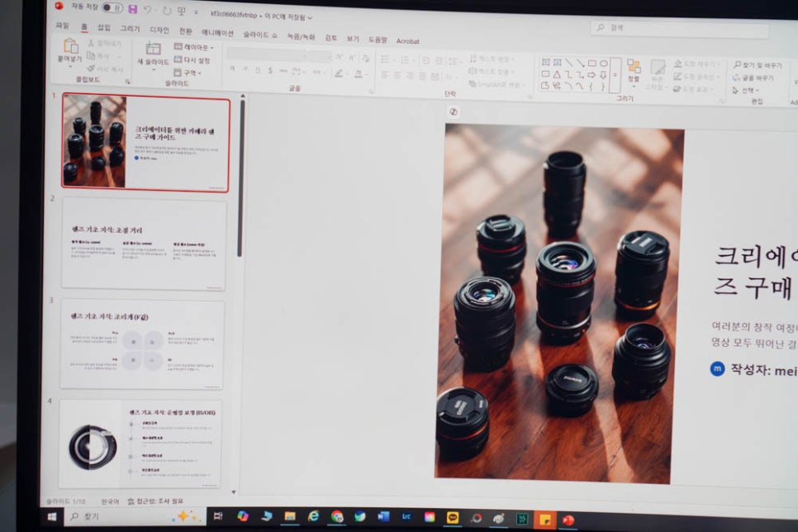
Task: Click the author avatar icon m
Action: tap(717, 368)
